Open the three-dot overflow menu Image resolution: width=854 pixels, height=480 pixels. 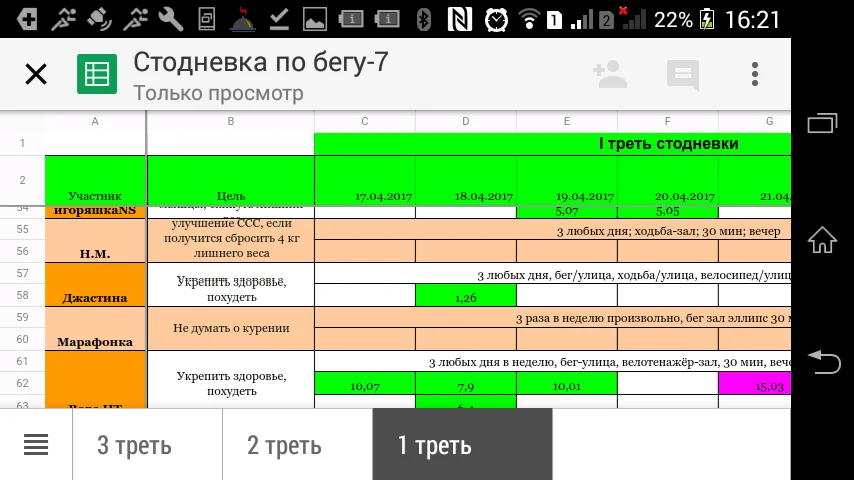755,74
